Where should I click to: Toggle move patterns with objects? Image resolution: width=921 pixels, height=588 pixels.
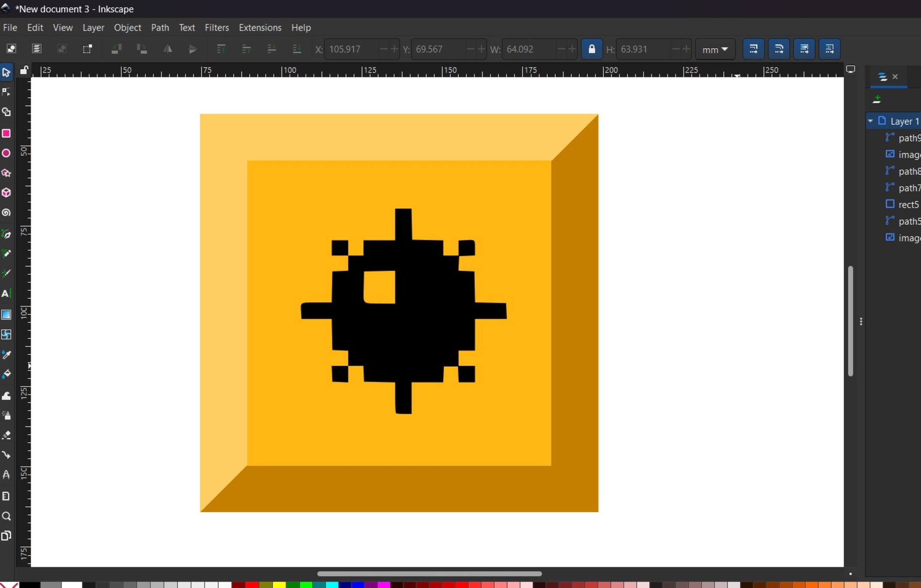(x=829, y=49)
